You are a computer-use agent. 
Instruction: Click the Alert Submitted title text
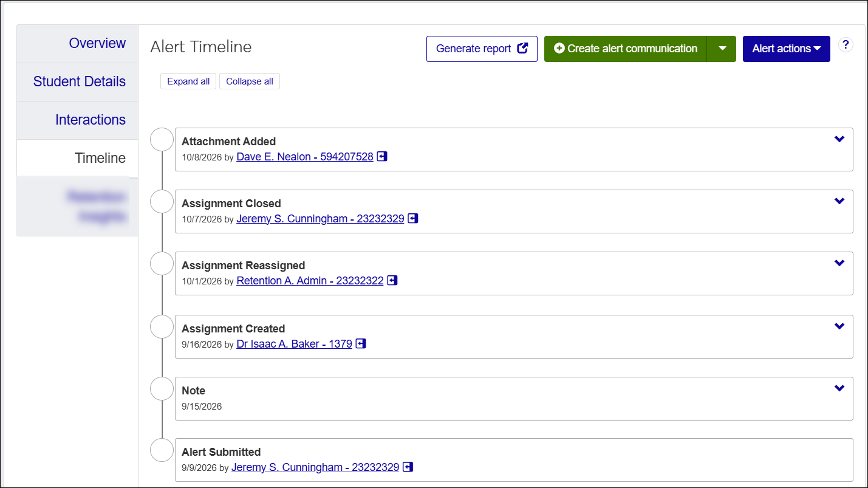tap(221, 452)
